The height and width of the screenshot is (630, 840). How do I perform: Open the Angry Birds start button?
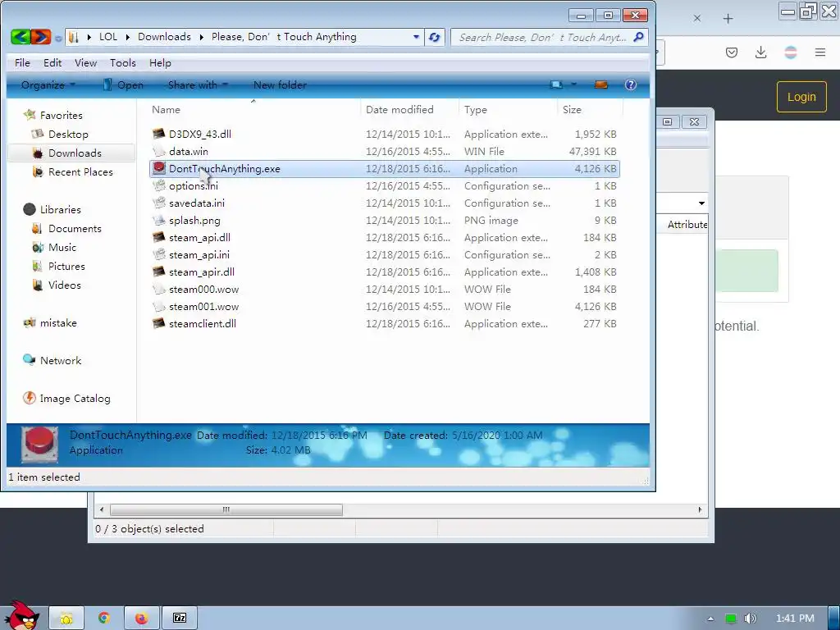(21, 615)
